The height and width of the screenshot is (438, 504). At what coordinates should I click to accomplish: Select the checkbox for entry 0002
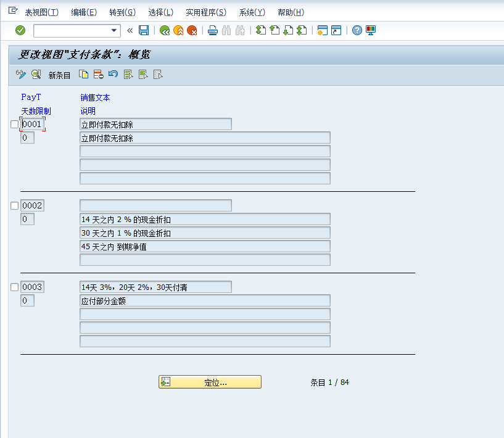(x=14, y=205)
